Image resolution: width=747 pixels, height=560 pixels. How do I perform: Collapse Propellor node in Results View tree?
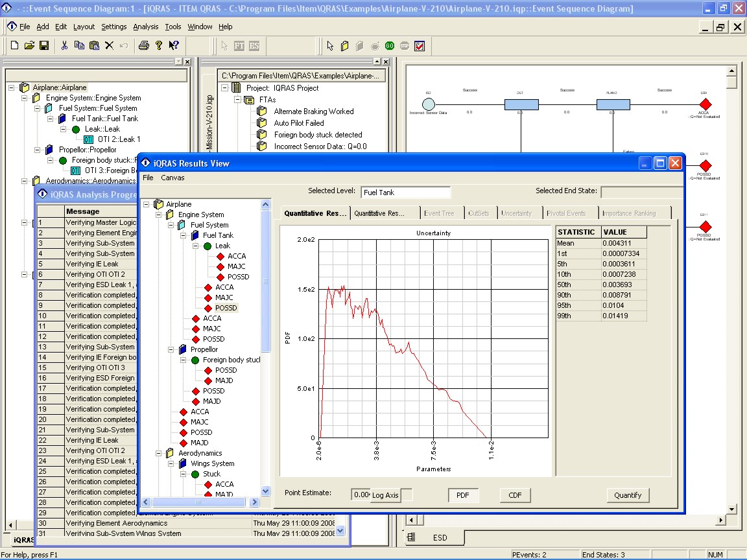pos(171,349)
